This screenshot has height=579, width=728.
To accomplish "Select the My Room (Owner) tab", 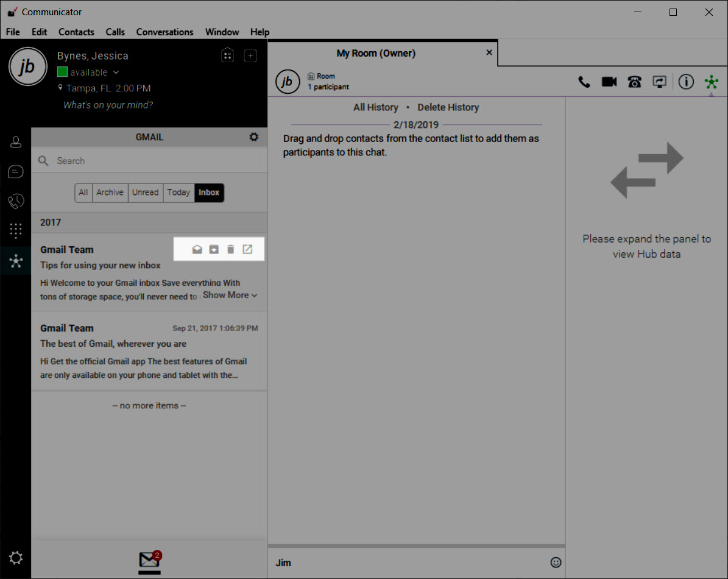I will coord(376,54).
